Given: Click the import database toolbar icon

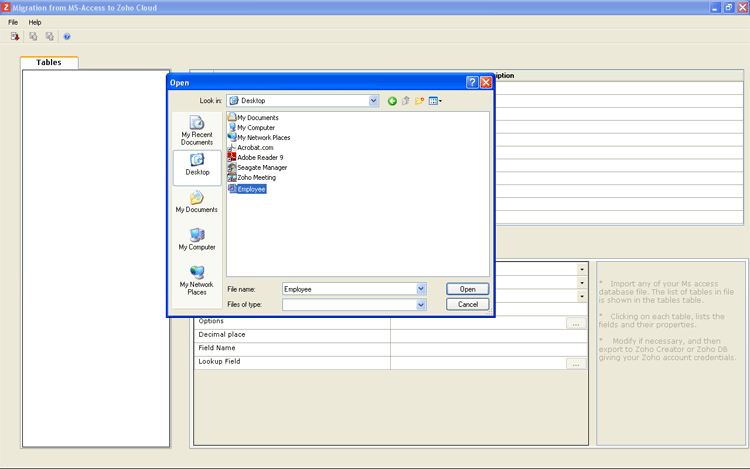Looking at the screenshot, I should point(15,37).
